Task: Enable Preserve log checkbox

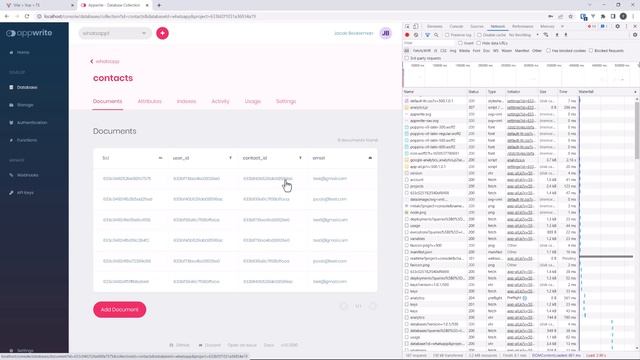Action: [447, 35]
